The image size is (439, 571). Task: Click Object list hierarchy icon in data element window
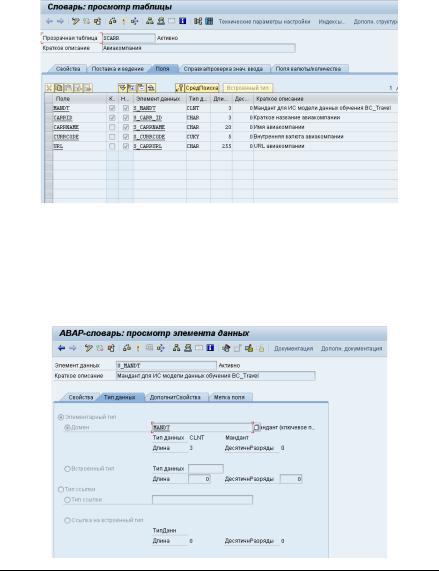tap(177, 348)
